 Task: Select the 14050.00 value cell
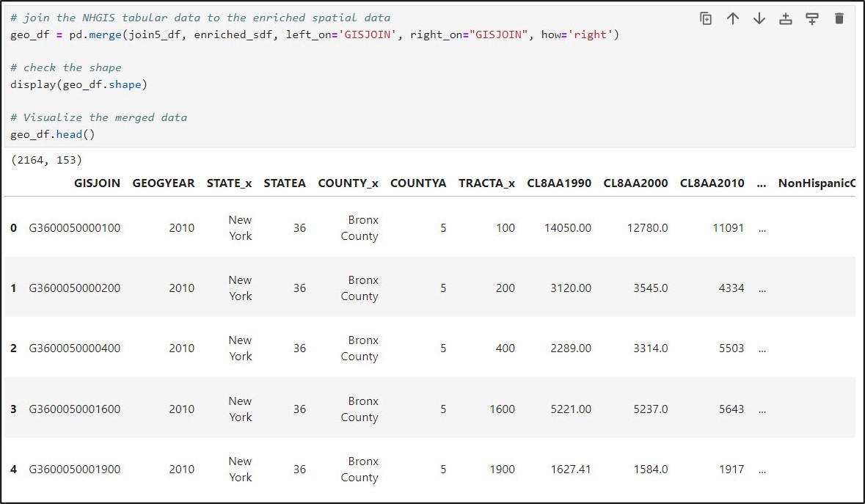(568, 228)
